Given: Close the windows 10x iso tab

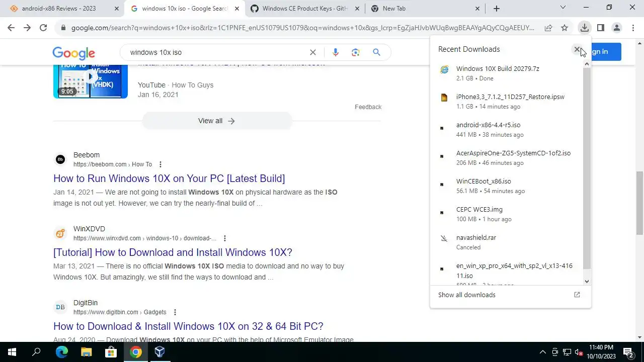Looking at the screenshot, I should [x=237, y=9].
